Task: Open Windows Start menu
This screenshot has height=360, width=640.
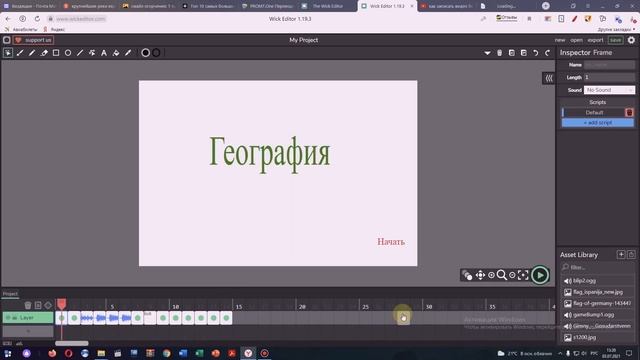Action: (8, 353)
